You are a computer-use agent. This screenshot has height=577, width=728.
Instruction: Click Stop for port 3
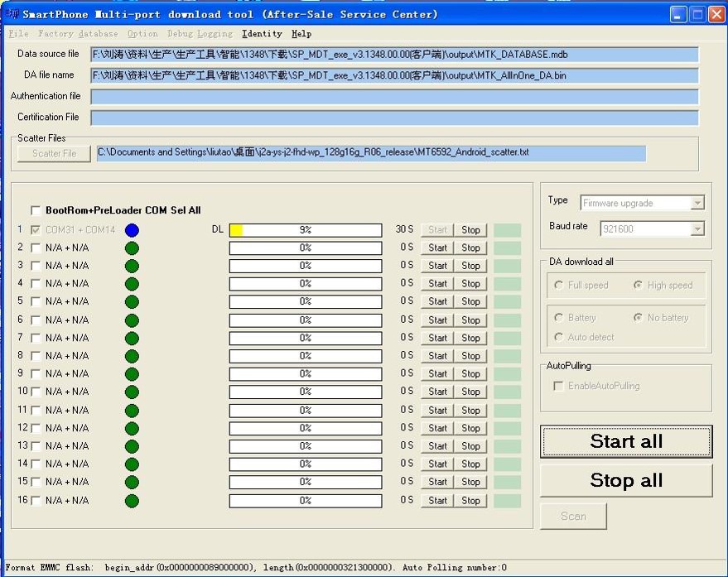[x=470, y=266]
